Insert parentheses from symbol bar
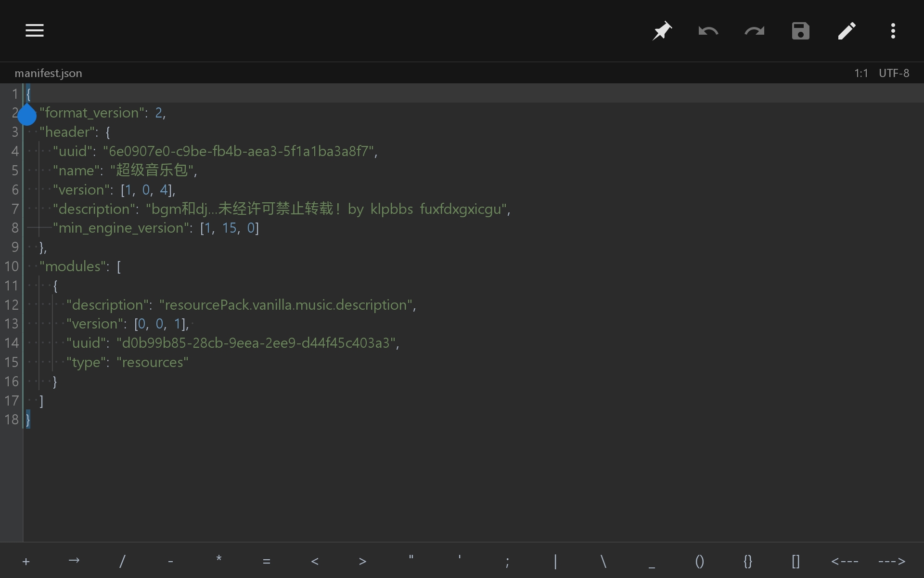 pyautogui.click(x=700, y=561)
